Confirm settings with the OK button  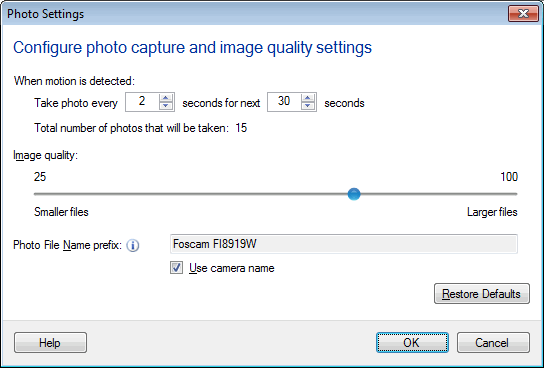coord(412,343)
